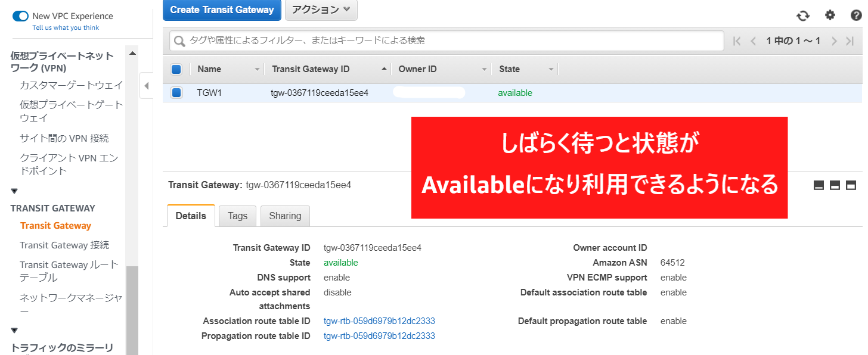Screen dimensions: 868x355
Task: Collapse the left navigation panel arrow
Action: coord(146,86)
